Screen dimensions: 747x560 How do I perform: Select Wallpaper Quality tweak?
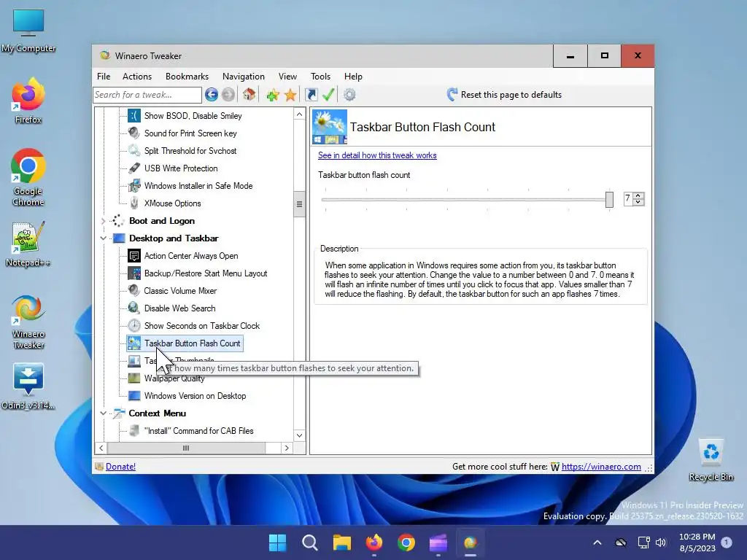coord(174,378)
